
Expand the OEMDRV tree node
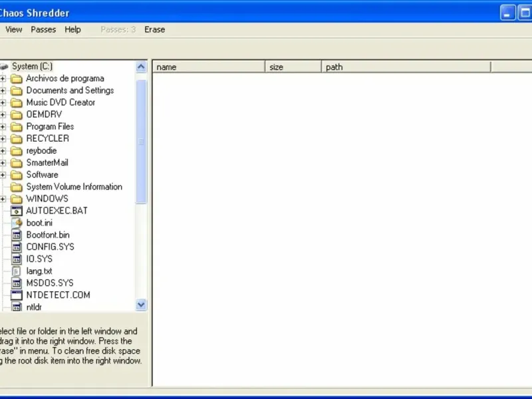[x=3, y=114]
